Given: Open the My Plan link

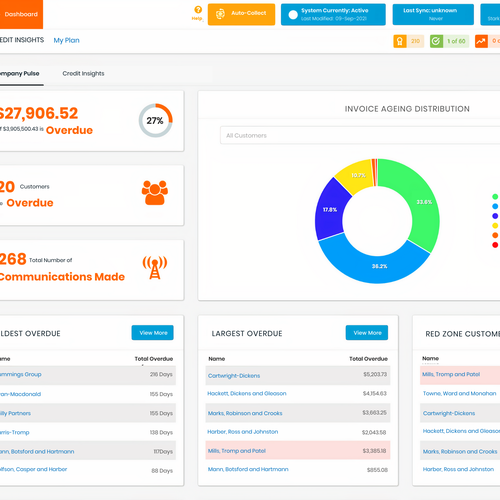Looking at the screenshot, I should point(67,40).
